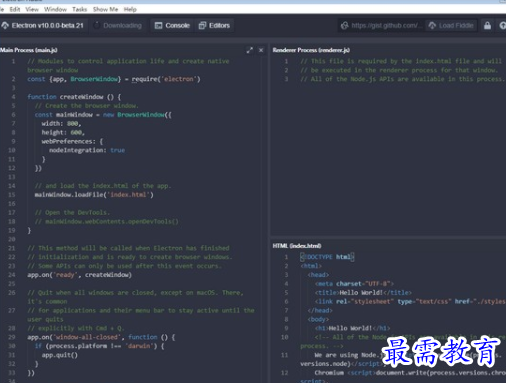Click the link rel stylesheet line
Viewport: 506px width, 383px height.
(410, 301)
